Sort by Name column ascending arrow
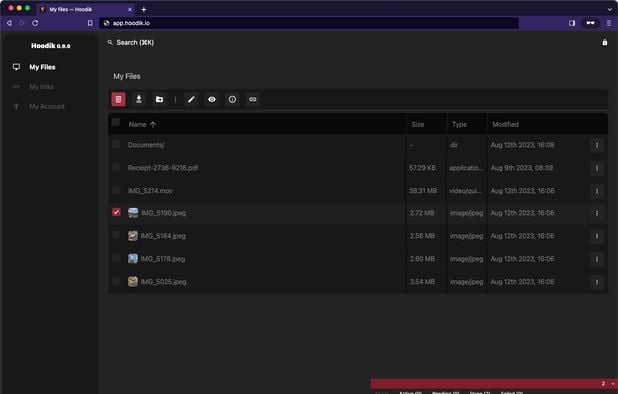The image size is (618, 394). click(153, 125)
